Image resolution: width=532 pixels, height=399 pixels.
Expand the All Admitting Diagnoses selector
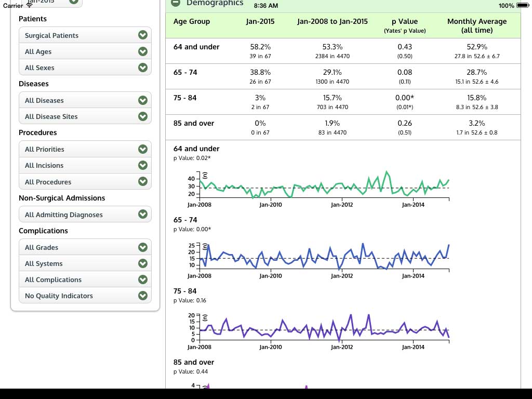[x=85, y=215]
